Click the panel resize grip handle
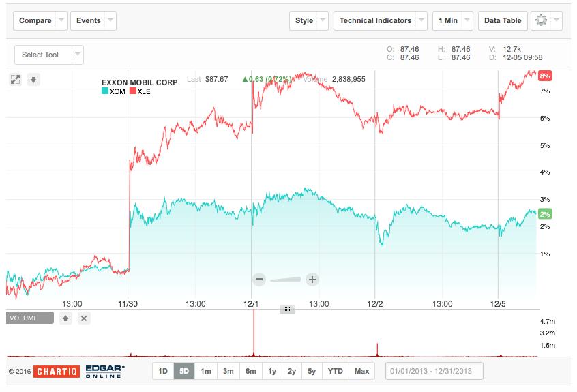 coord(287,310)
